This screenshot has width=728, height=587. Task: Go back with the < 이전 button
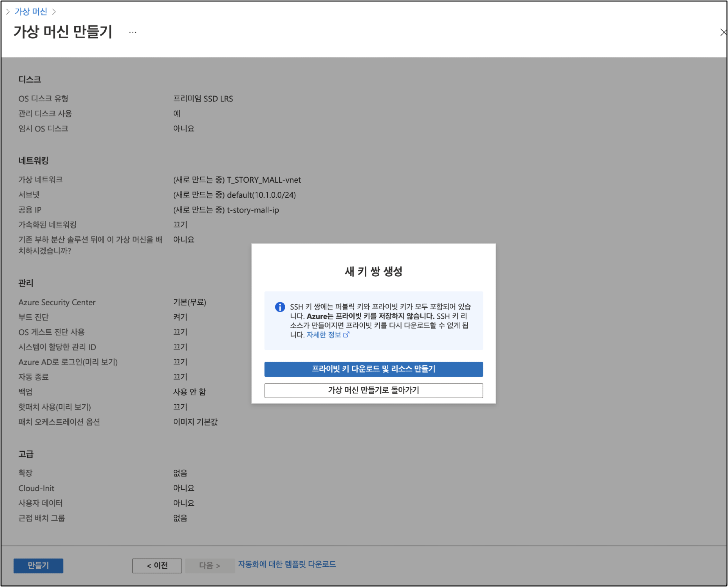(x=157, y=565)
